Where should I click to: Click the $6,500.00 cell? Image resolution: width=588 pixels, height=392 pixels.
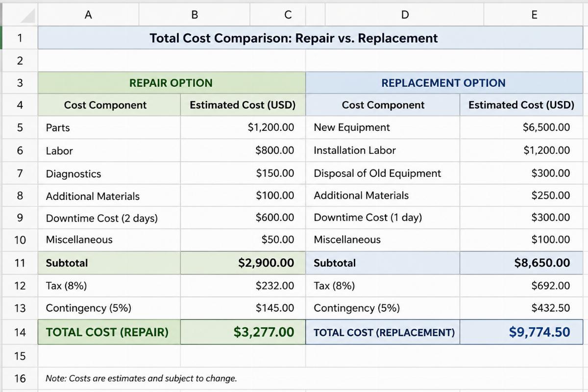pyautogui.click(x=521, y=127)
